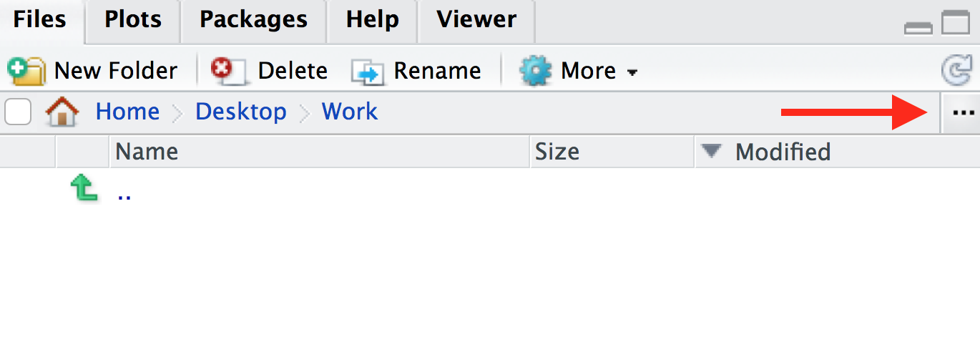Sort files by Name column header
Image resolution: width=980 pixels, height=342 pixels.
147,152
